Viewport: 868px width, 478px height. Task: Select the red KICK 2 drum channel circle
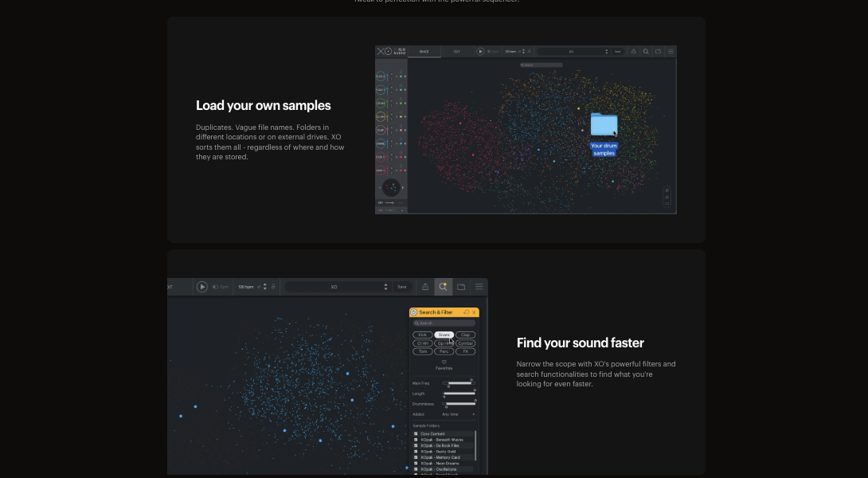381,157
